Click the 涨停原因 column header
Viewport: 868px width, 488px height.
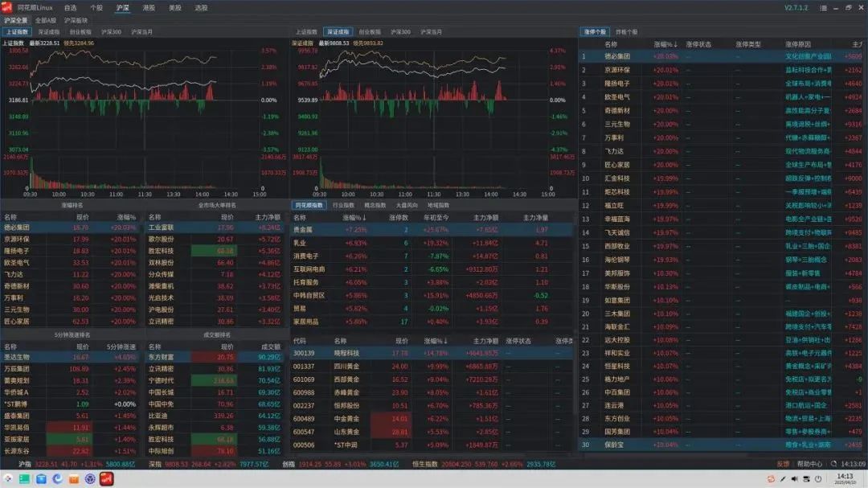point(798,44)
